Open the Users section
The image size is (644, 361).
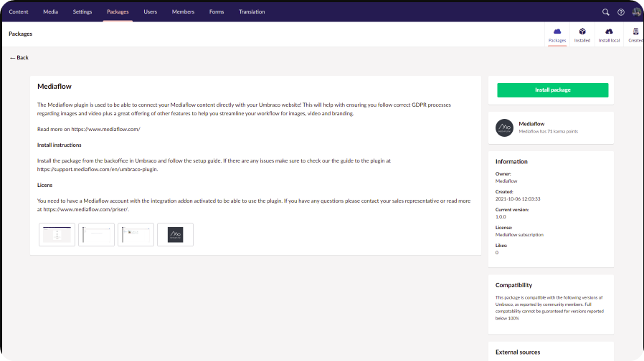point(151,12)
